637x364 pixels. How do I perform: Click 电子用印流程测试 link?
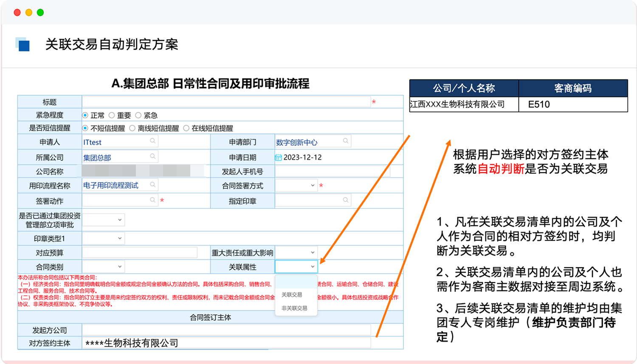tap(111, 185)
